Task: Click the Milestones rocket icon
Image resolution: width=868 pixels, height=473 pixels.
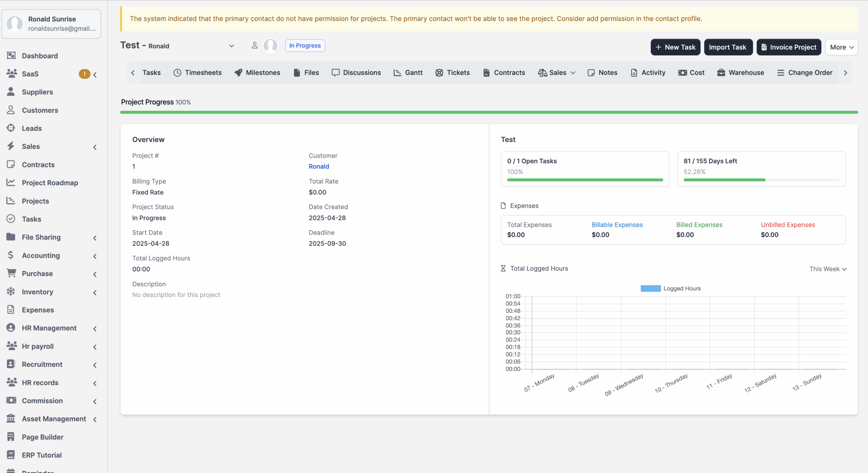Action: (x=238, y=73)
